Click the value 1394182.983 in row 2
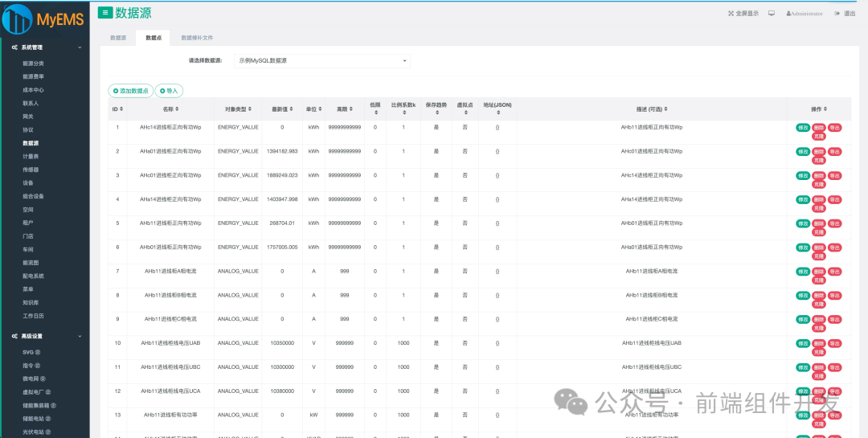 click(x=282, y=151)
